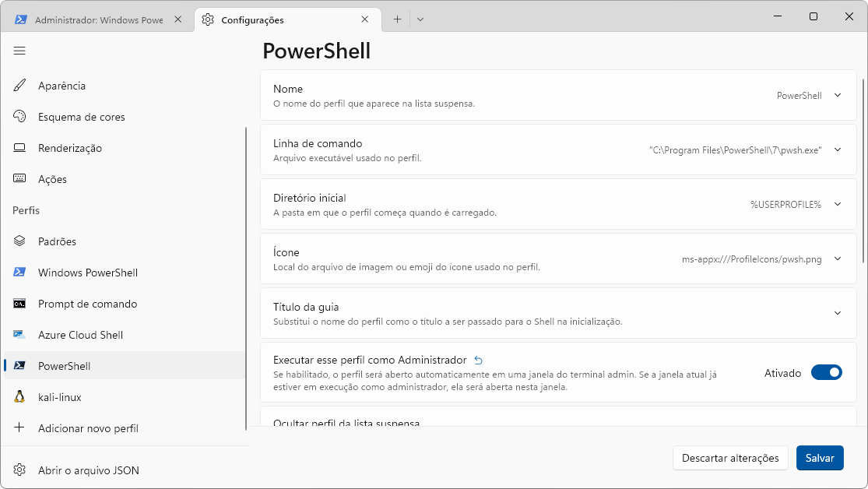Open Esquema de cores palette section

[x=81, y=117]
